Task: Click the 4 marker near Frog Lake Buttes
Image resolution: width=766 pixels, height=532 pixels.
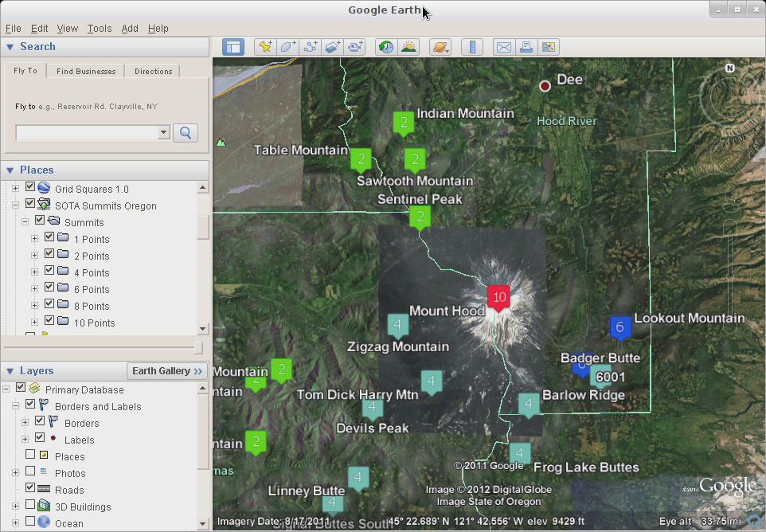Action: [520, 454]
